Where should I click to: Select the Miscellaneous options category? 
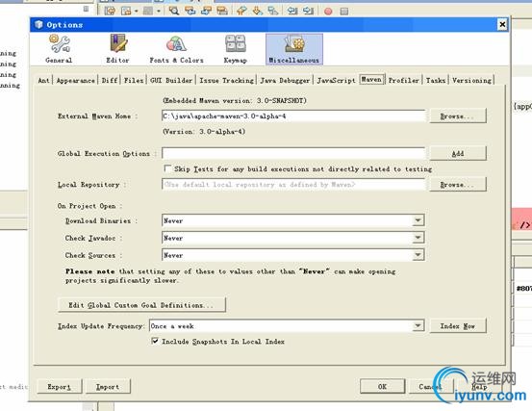pyautogui.click(x=294, y=49)
